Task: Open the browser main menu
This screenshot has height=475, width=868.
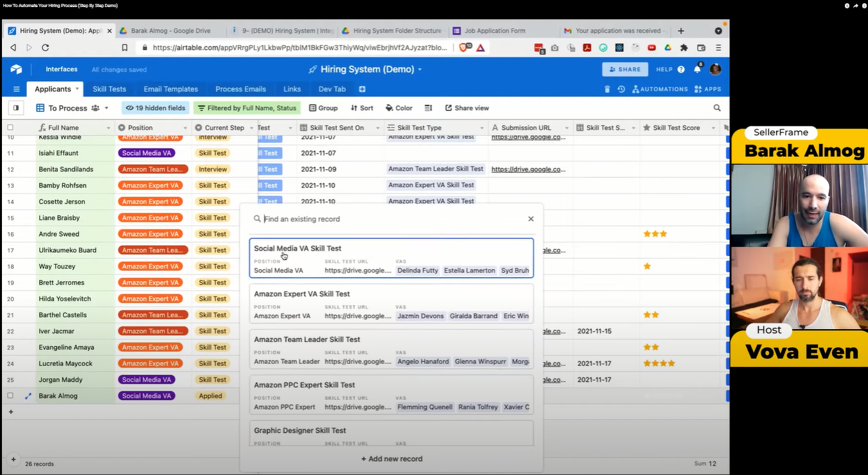Action: (718, 48)
